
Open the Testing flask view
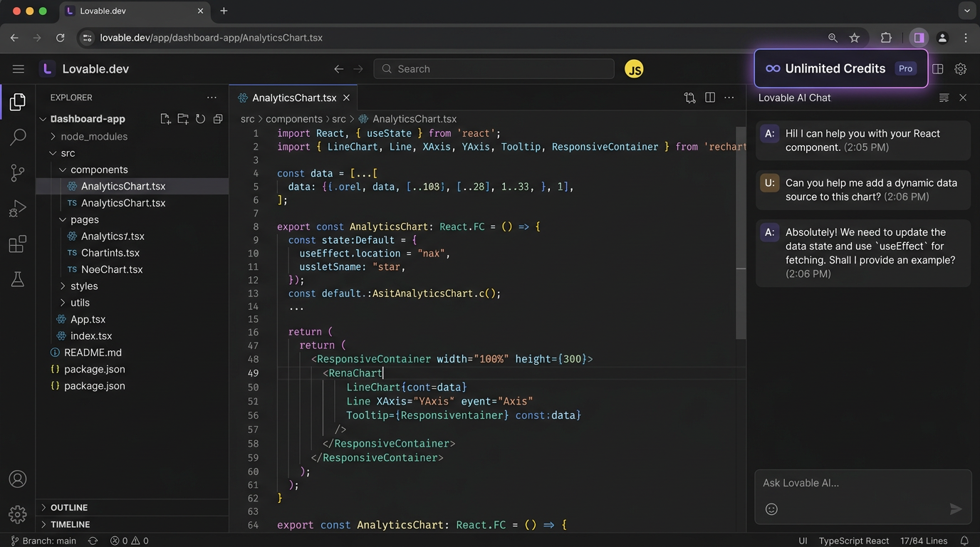tap(18, 279)
